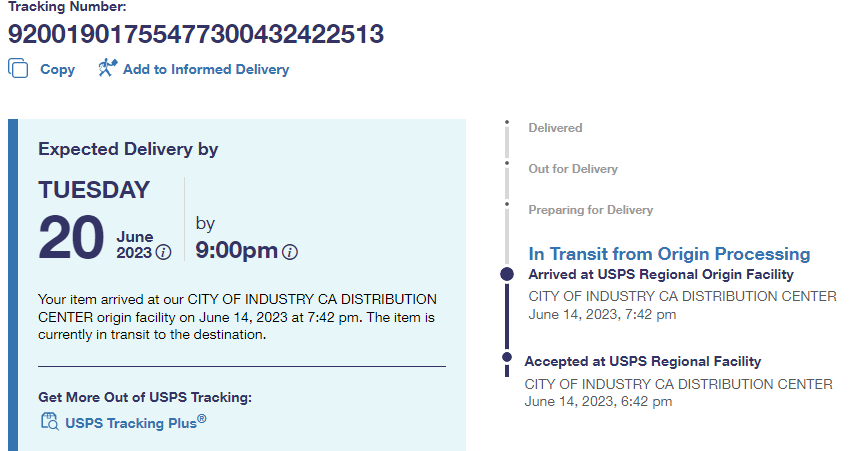Click the 9:00pm delivery time
Viewport: 860px width, 451px height.
pyautogui.click(x=236, y=250)
